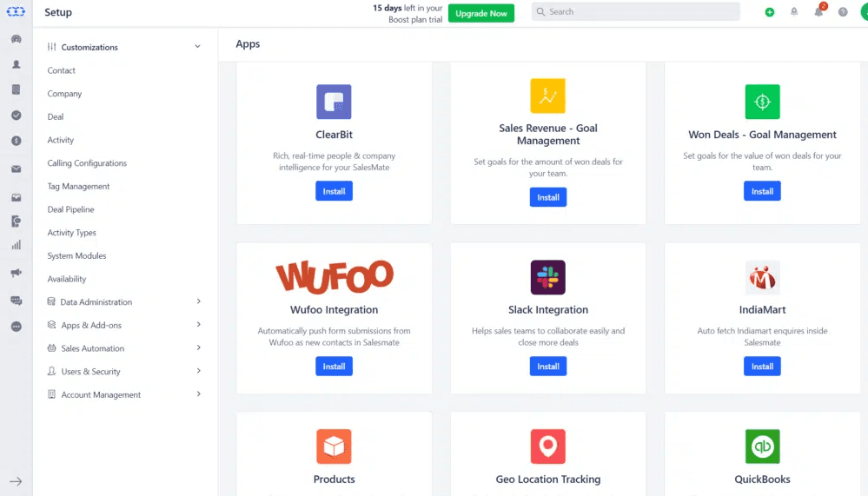Install Sales Revenue - Goal Management
Screen dimensions: 868x496
point(548,197)
